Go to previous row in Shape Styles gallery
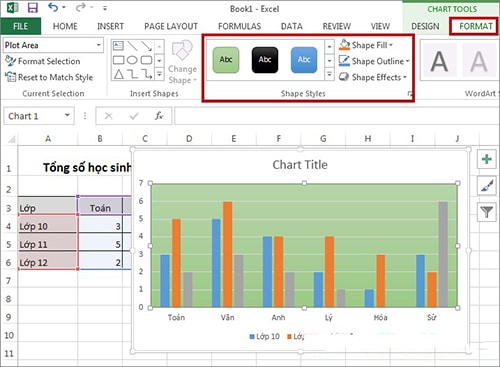This screenshot has width=500, height=367. 329,47
